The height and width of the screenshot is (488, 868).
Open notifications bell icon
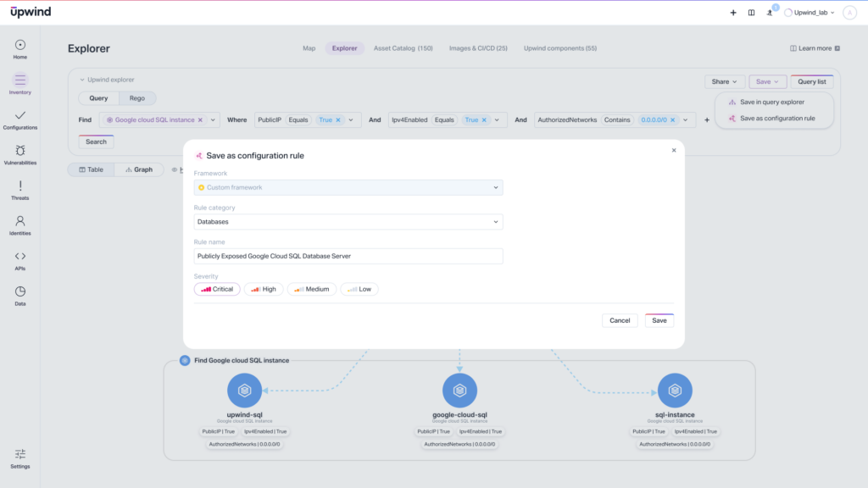[x=770, y=13]
